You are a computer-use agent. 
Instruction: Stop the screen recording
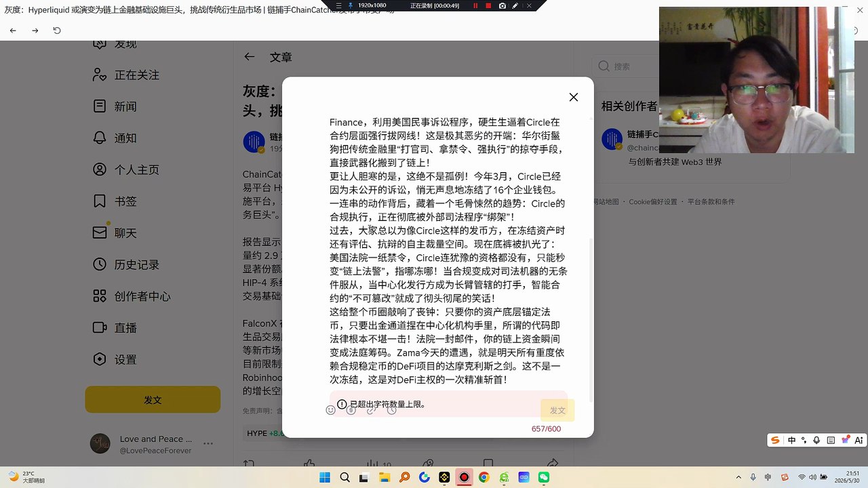(x=488, y=5)
